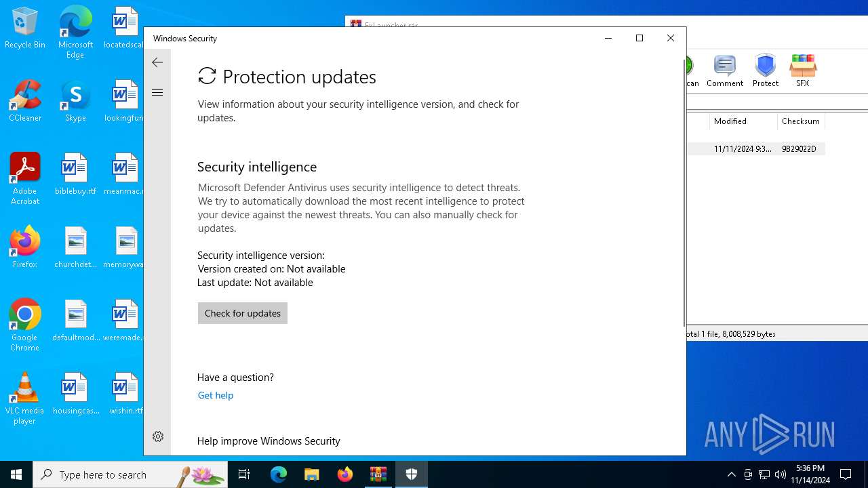Open Edge from the taskbar
The width and height of the screenshot is (868, 488).
tap(279, 474)
